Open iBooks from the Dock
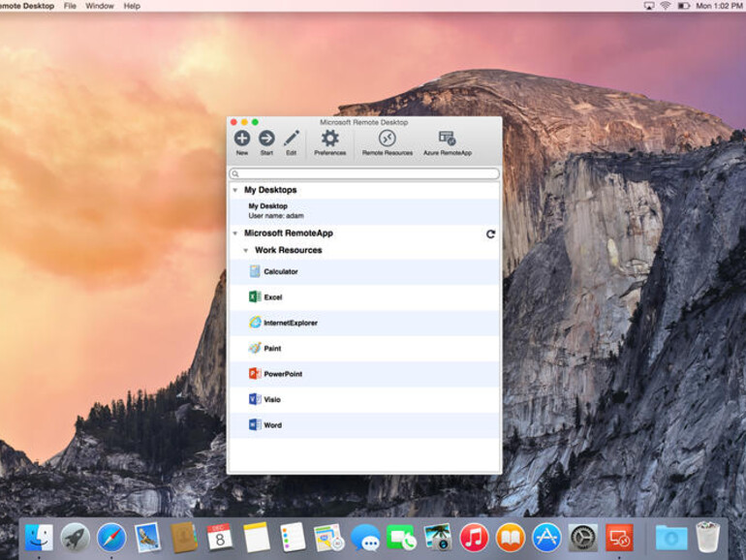The height and width of the screenshot is (560, 746). 510,538
